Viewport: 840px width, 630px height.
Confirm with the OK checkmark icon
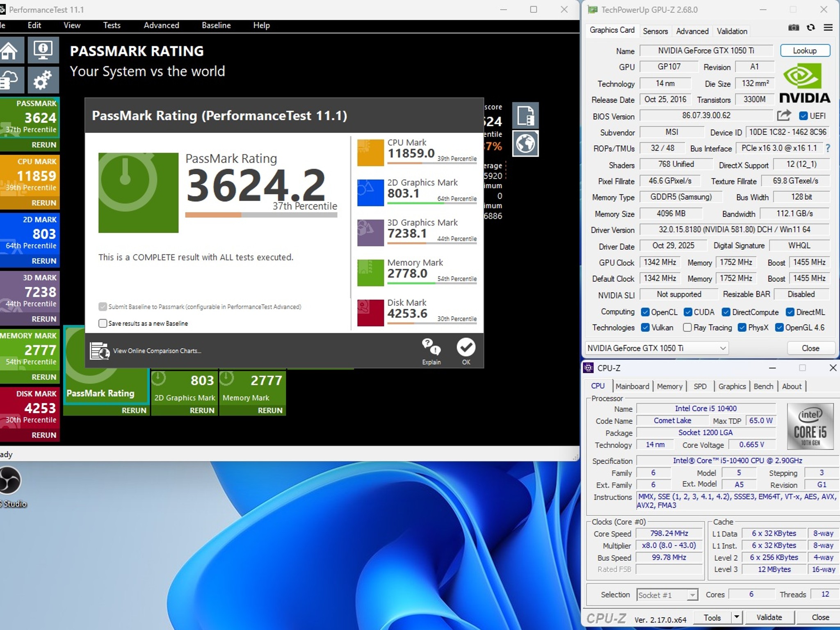(466, 347)
